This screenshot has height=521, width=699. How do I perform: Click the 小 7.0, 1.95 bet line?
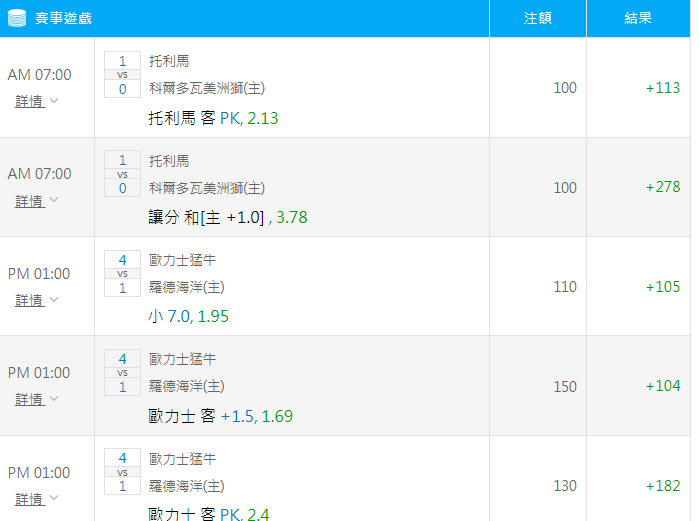click(x=188, y=316)
